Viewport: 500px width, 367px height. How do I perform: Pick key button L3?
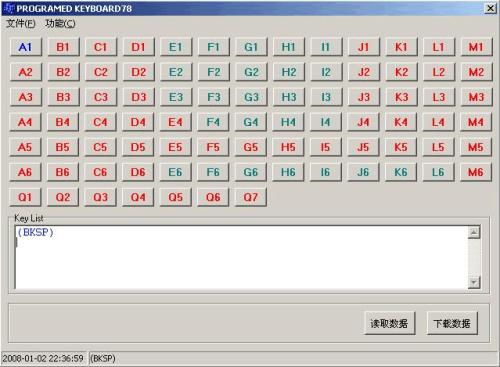click(439, 97)
